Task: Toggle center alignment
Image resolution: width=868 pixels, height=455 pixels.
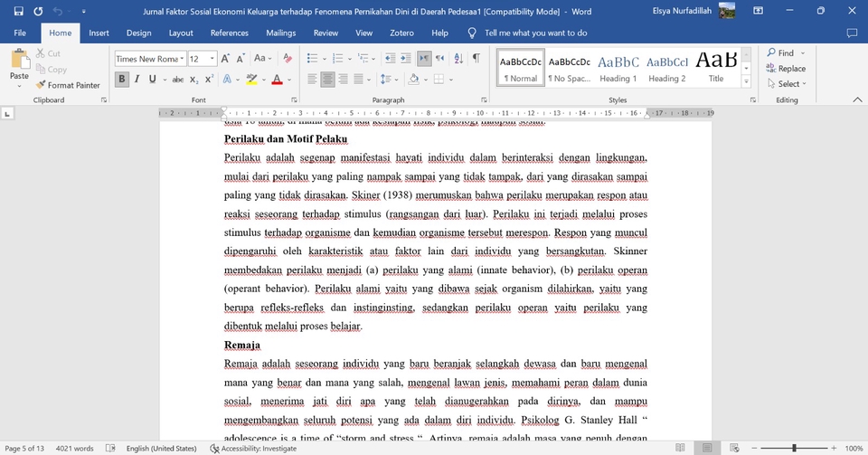Action: click(x=327, y=80)
